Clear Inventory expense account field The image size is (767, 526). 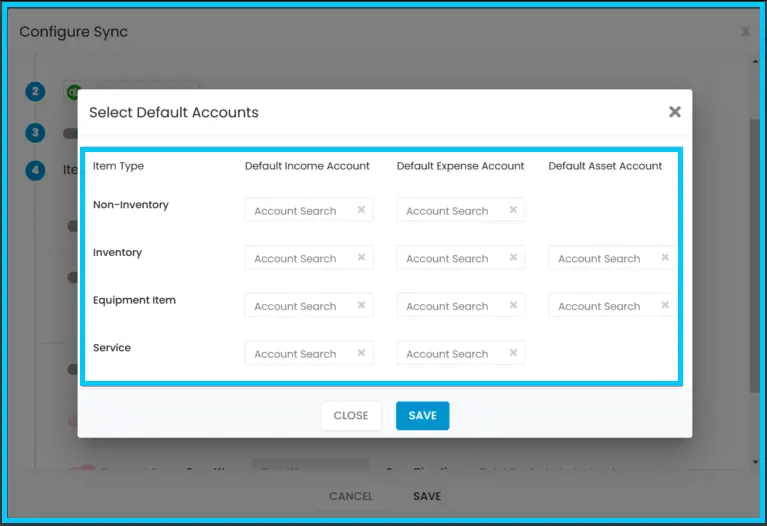[513, 257]
